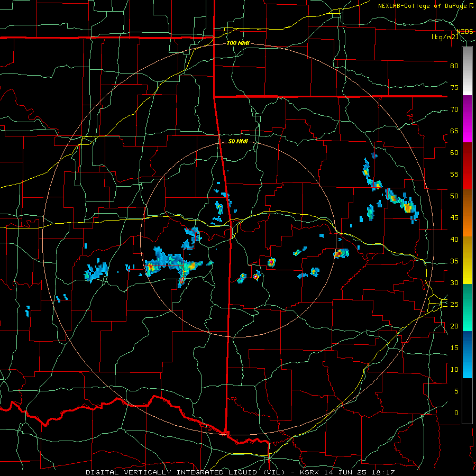Click the 10 value on the VIL scale

[454, 370]
